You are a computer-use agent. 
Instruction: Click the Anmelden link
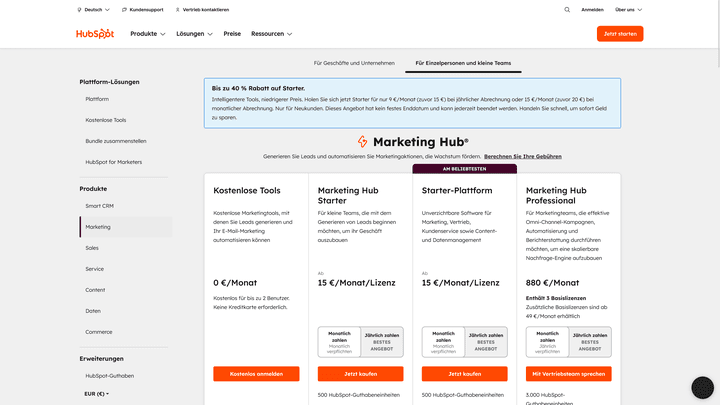592,10
